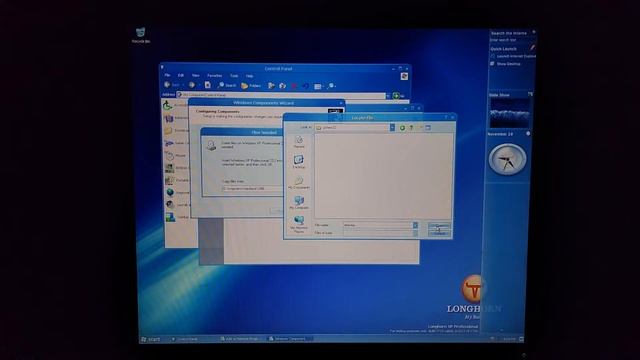Screen dimensions: 640x360
Task: Expand the address bar dropdown arrow in Control Panel
Action: tap(388, 96)
